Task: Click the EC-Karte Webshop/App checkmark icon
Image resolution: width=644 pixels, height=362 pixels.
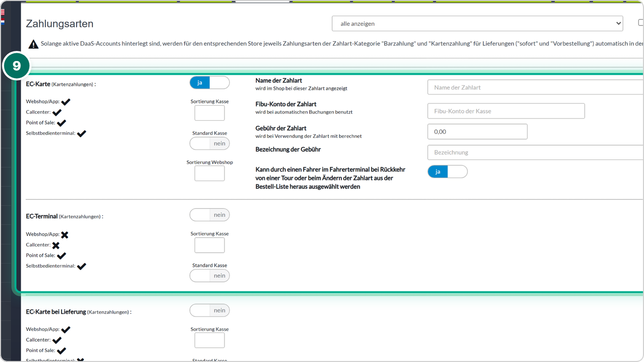Action: tap(66, 102)
